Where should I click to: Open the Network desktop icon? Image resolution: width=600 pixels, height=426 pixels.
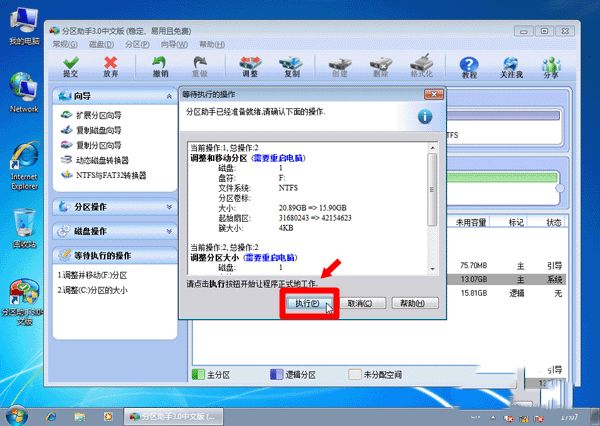click(x=24, y=92)
